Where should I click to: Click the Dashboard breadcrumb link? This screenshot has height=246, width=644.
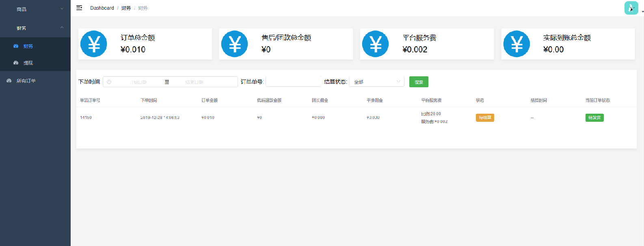pyautogui.click(x=102, y=8)
